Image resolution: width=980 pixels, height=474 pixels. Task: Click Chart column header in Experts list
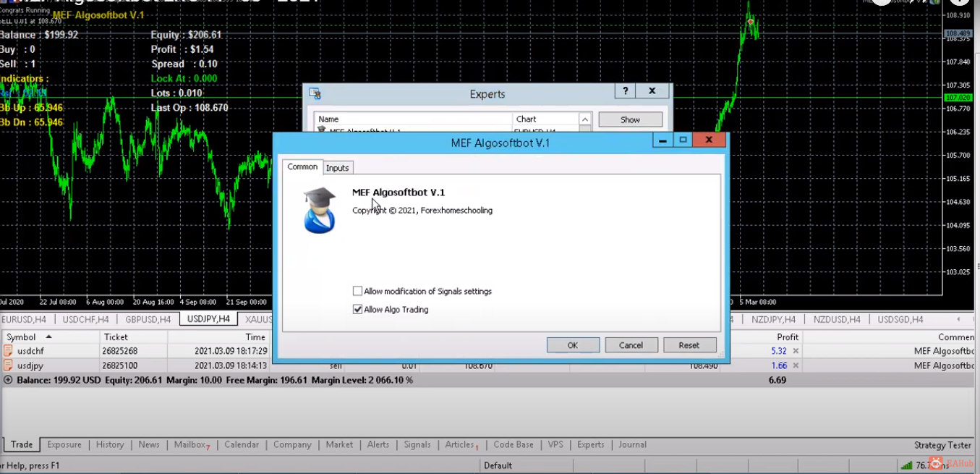click(545, 119)
